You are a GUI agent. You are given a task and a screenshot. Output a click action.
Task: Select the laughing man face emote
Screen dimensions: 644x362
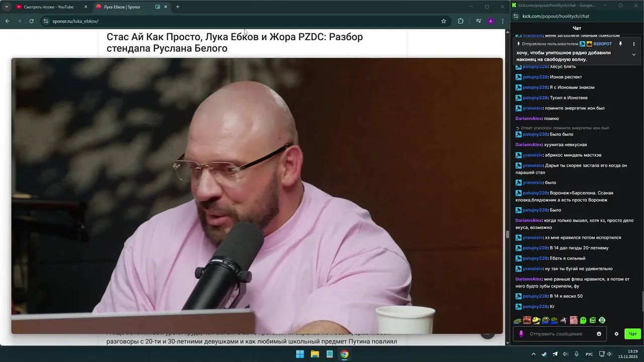pos(527,320)
